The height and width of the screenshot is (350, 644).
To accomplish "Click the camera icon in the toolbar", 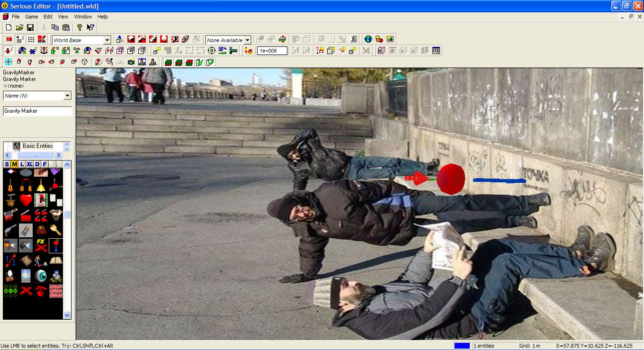I will tap(131, 62).
